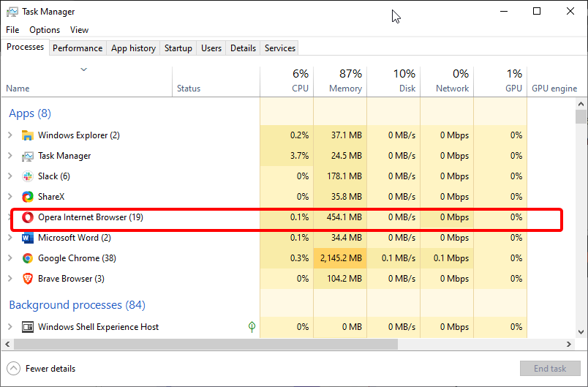Click the sort chevron above Name column
Viewport: 588px width, 387px height.
[x=84, y=69]
